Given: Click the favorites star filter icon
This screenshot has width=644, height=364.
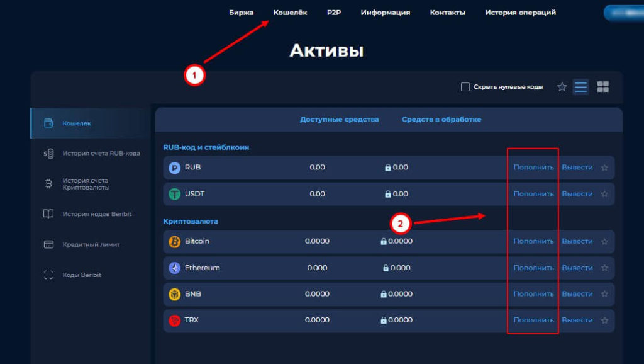Looking at the screenshot, I should click(562, 87).
